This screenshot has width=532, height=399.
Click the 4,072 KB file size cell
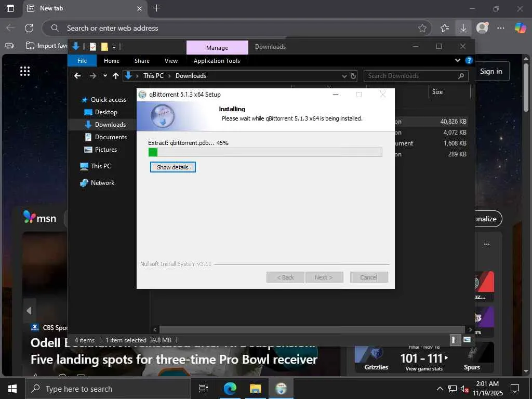tap(455, 132)
